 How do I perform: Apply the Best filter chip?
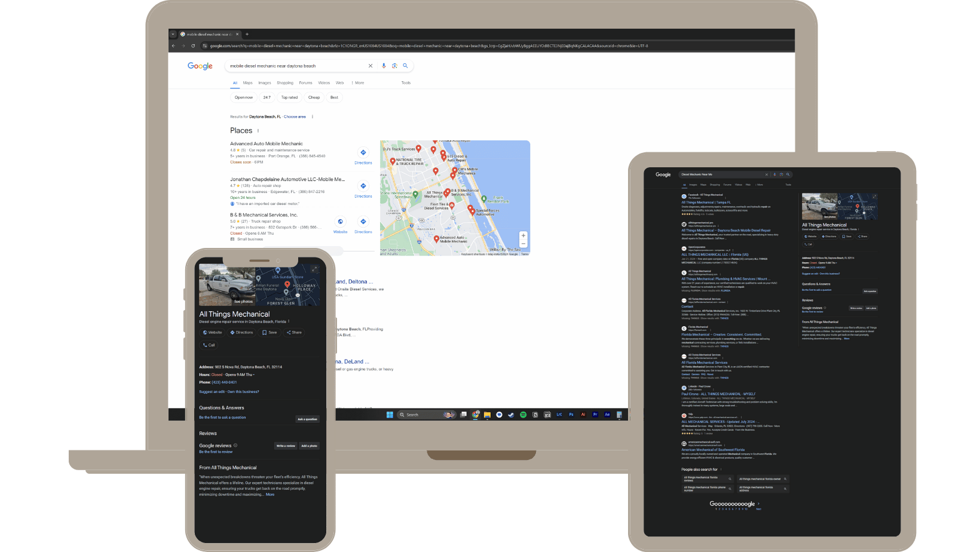pos(334,97)
